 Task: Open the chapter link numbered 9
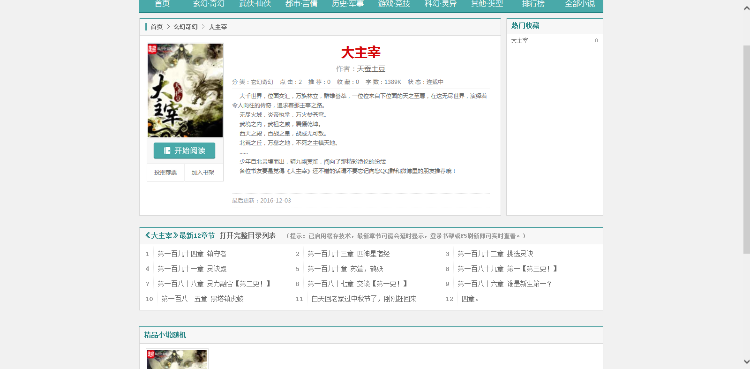tap(505, 284)
